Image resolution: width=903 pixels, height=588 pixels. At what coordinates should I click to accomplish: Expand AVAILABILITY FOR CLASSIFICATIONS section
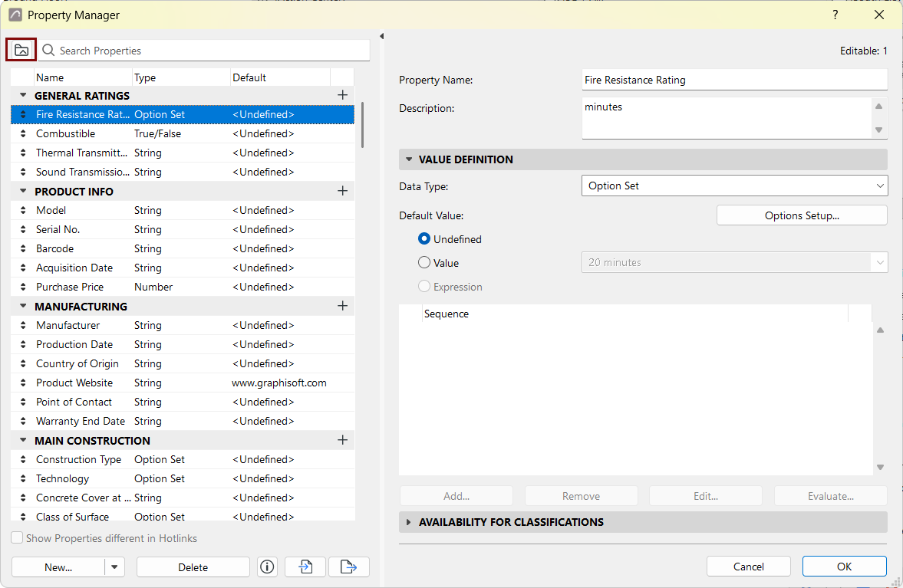point(409,522)
